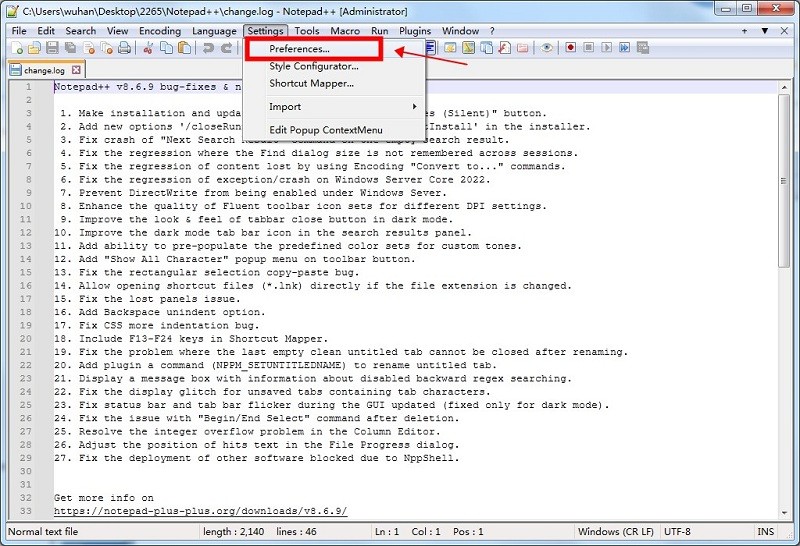Click the Open file folder icon
The image size is (800, 546).
coord(34,48)
